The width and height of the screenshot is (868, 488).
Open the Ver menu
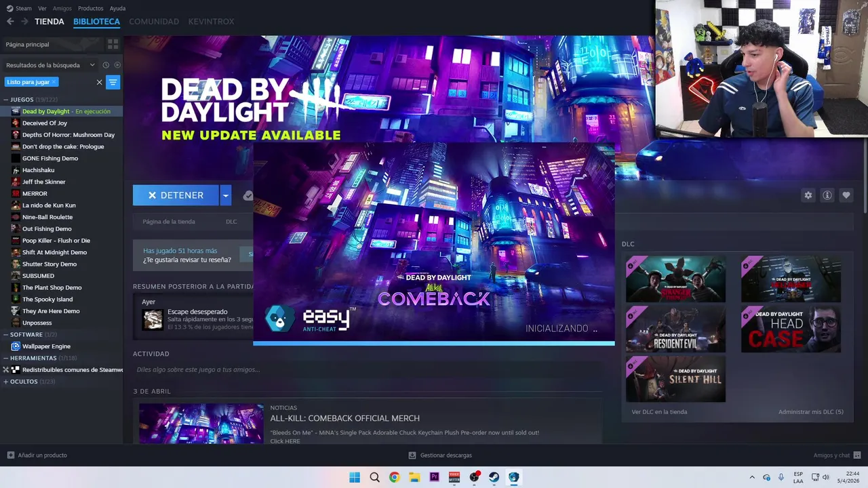tap(42, 8)
